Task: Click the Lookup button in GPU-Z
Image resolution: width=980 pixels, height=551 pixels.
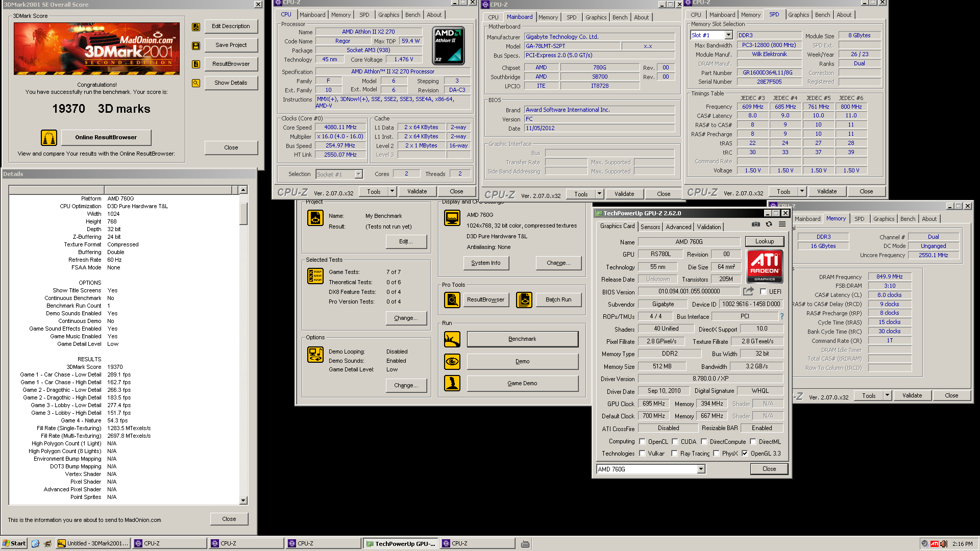Action: point(764,242)
